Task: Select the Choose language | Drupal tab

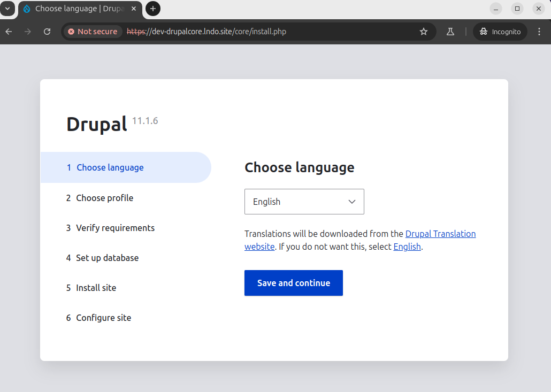Action: click(80, 9)
